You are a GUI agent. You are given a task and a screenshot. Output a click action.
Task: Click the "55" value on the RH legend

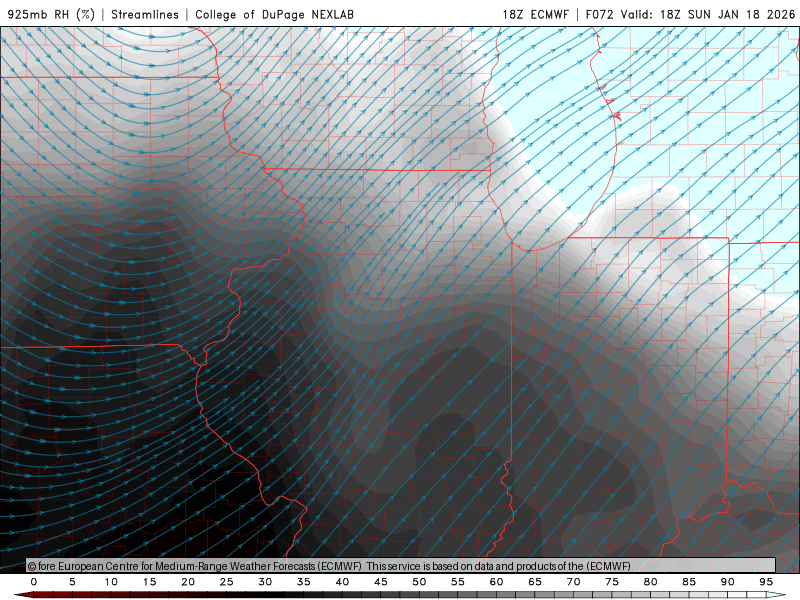(x=458, y=582)
